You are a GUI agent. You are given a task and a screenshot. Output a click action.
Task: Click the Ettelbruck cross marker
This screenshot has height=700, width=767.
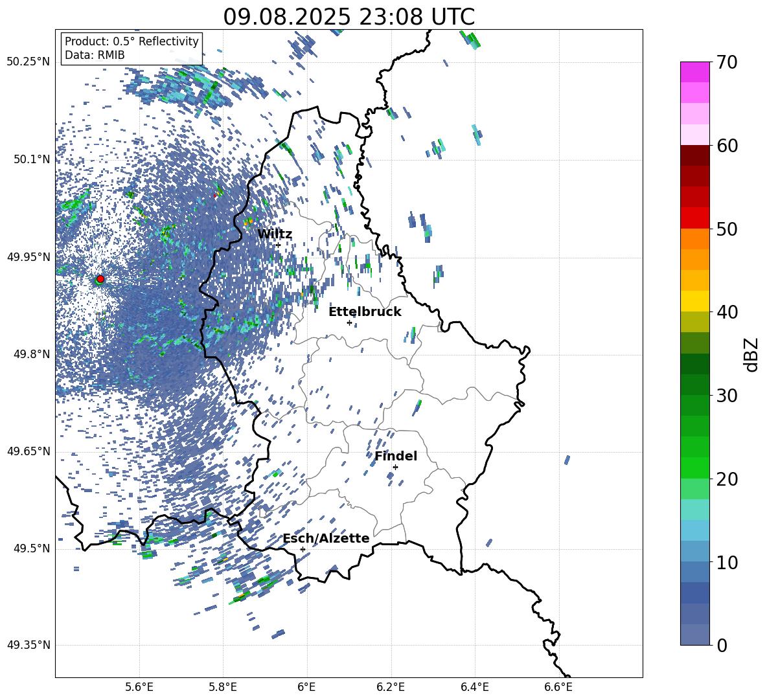click(x=349, y=322)
